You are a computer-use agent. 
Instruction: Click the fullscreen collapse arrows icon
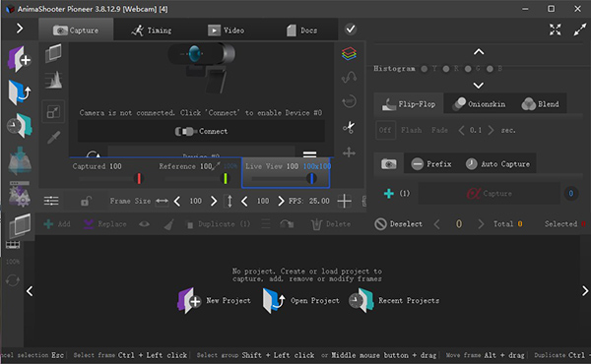[x=555, y=30]
